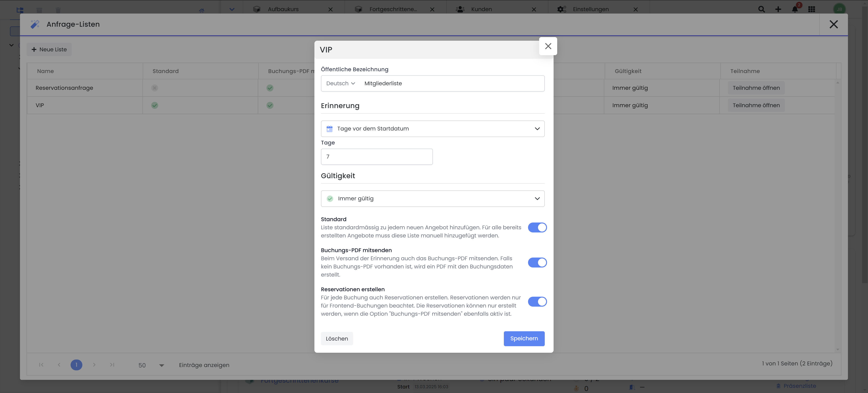Open the notifications bell
Screen dimensions: 868x393
coord(795,9)
